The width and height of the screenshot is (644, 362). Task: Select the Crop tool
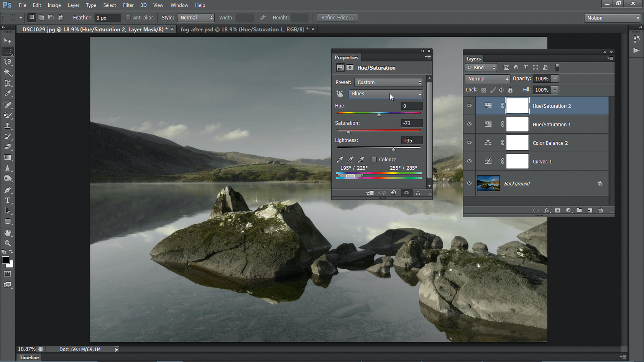coord(8,83)
